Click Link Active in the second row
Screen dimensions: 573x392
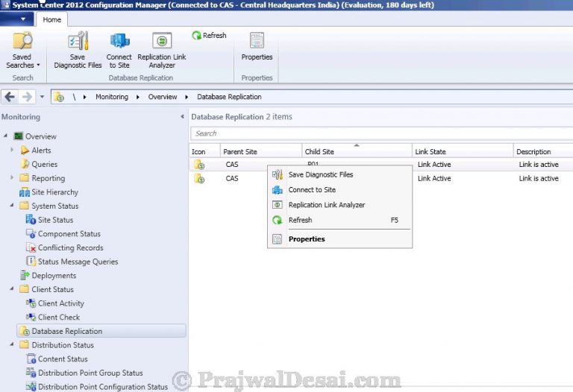434,178
